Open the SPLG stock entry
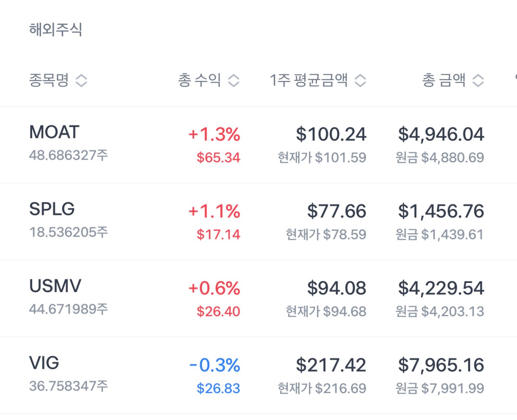 (x=52, y=209)
